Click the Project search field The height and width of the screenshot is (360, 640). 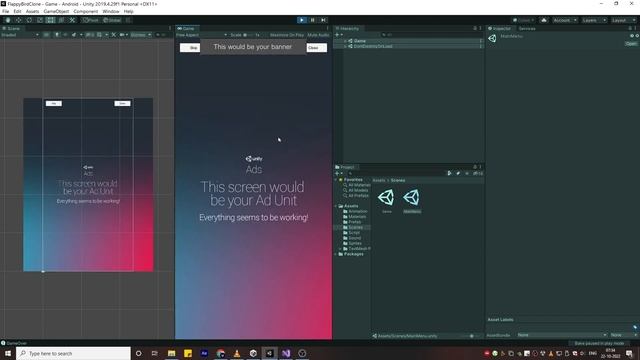pos(396,173)
